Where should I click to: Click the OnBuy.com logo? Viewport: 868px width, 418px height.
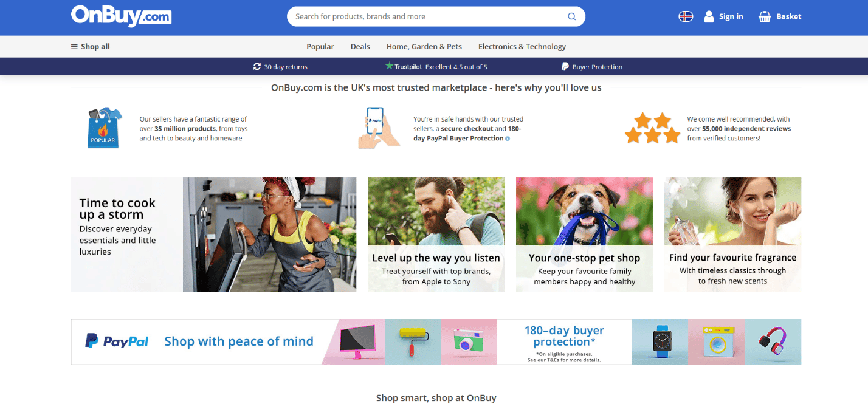pyautogui.click(x=122, y=16)
